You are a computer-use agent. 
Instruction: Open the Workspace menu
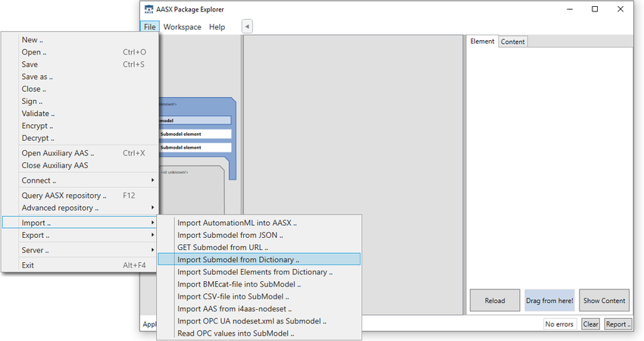[182, 27]
